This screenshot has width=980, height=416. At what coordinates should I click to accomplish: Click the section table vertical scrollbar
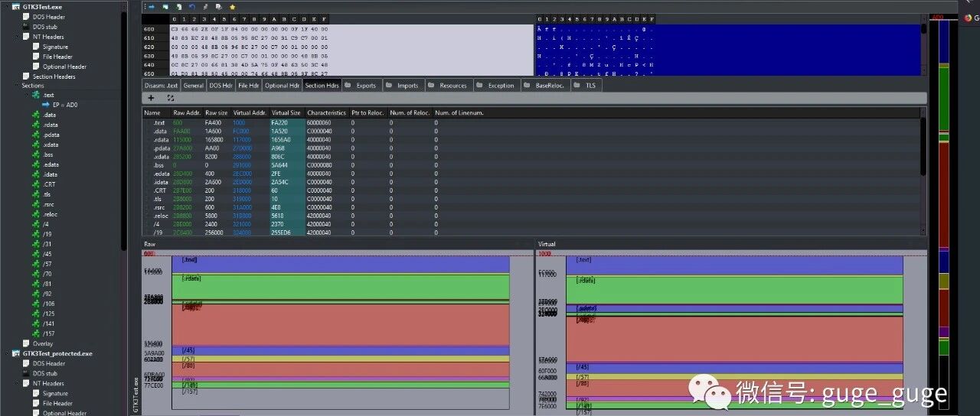(x=923, y=172)
